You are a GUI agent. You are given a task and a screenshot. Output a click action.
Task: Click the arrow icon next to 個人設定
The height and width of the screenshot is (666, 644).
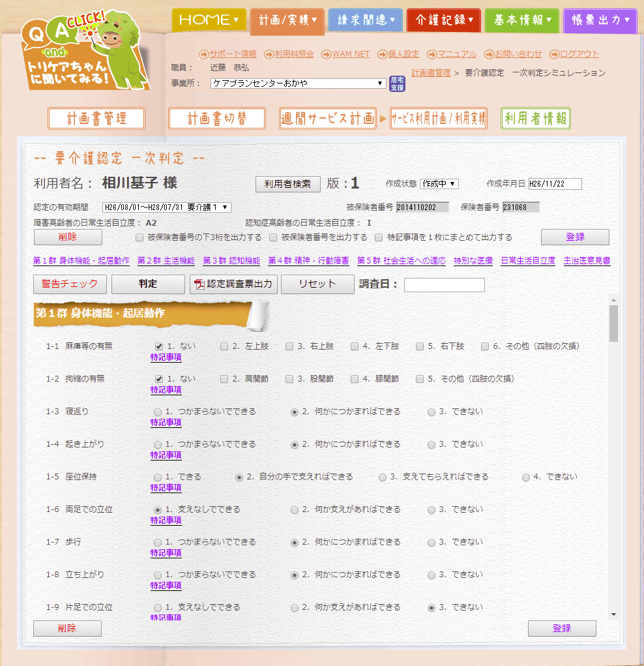pyautogui.click(x=383, y=54)
